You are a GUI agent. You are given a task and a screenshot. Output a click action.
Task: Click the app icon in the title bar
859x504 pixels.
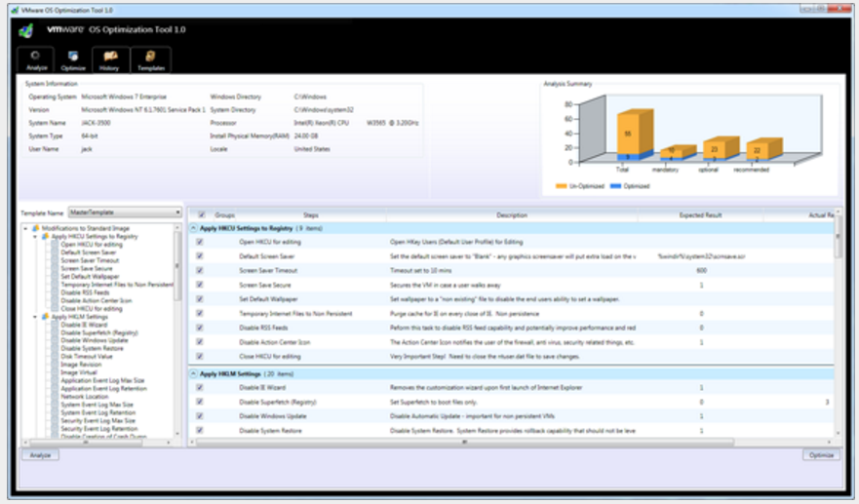point(15,10)
